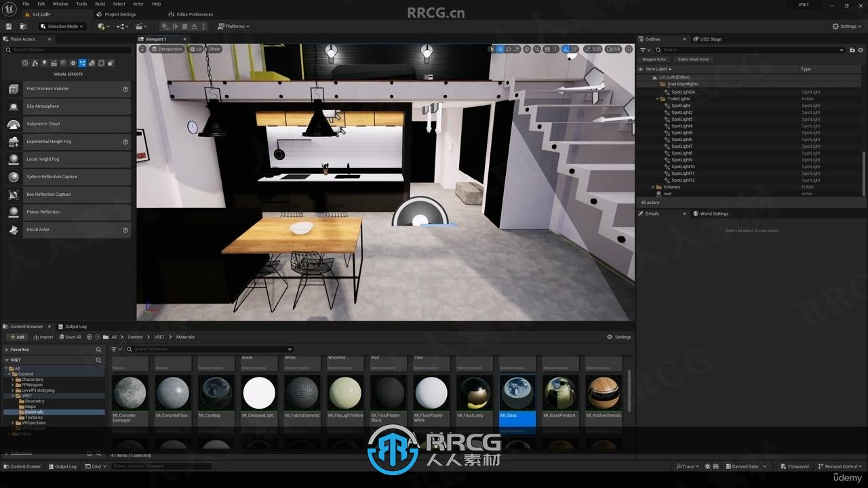Toggle the Outliner visibility eye column header
The width and height of the screenshot is (868, 488).
640,69
